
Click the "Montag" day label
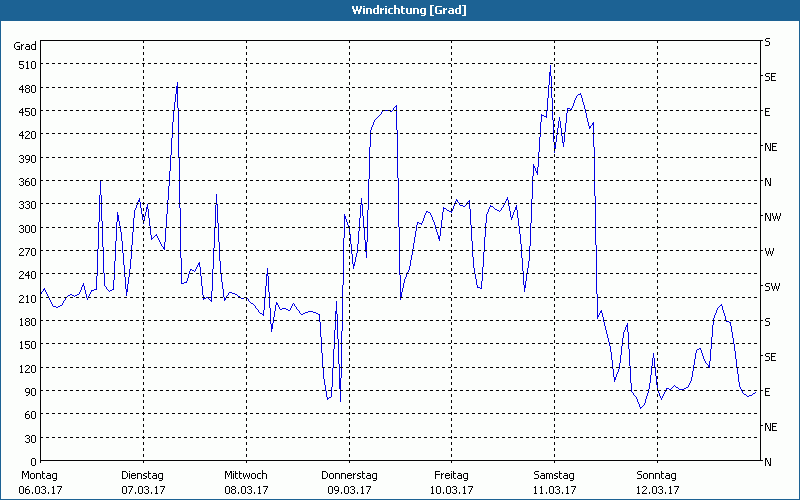(39, 476)
